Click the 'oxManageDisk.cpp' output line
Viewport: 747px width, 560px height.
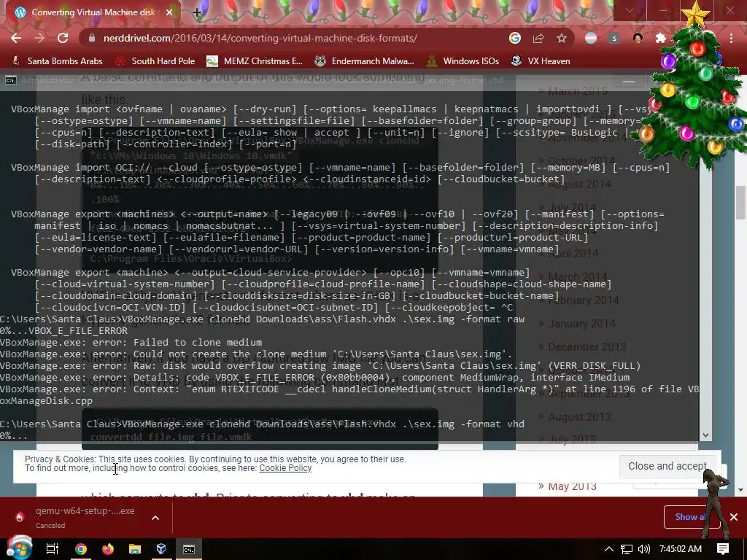point(46,400)
